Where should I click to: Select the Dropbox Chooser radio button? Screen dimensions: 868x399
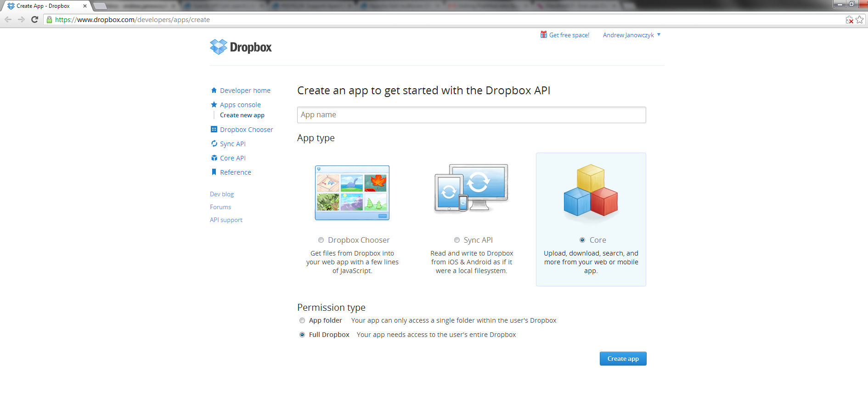(321, 240)
